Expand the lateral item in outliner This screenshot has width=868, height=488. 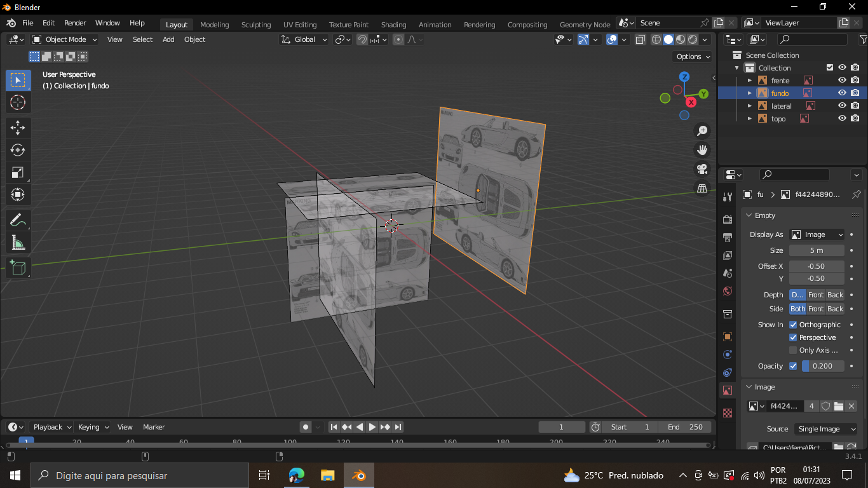[x=750, y=106]
